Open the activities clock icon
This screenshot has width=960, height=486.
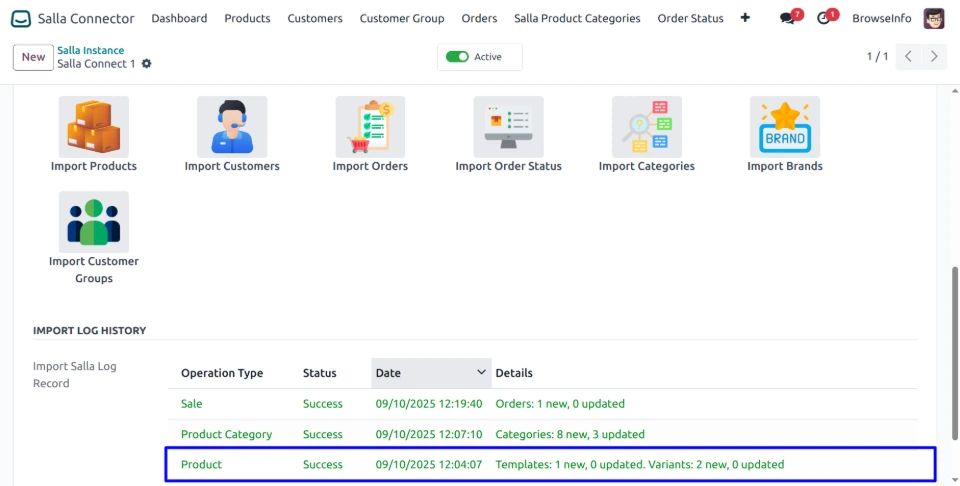[x=824, y=18]
